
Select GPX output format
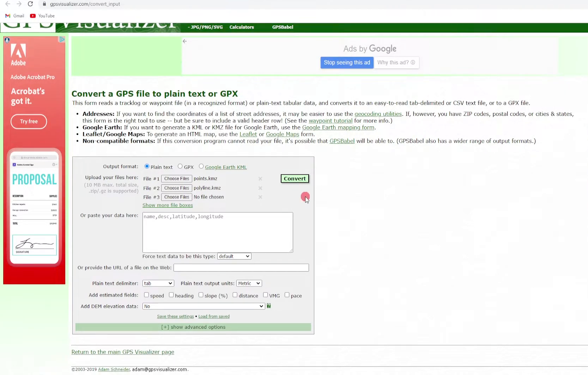(180, 166)
